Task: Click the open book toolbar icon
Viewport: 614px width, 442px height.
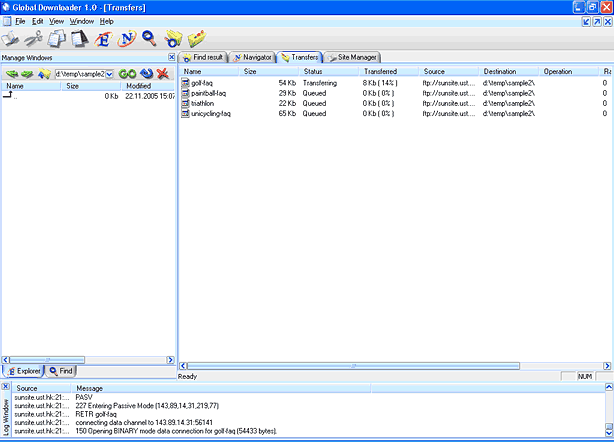Action: point(10,39)
